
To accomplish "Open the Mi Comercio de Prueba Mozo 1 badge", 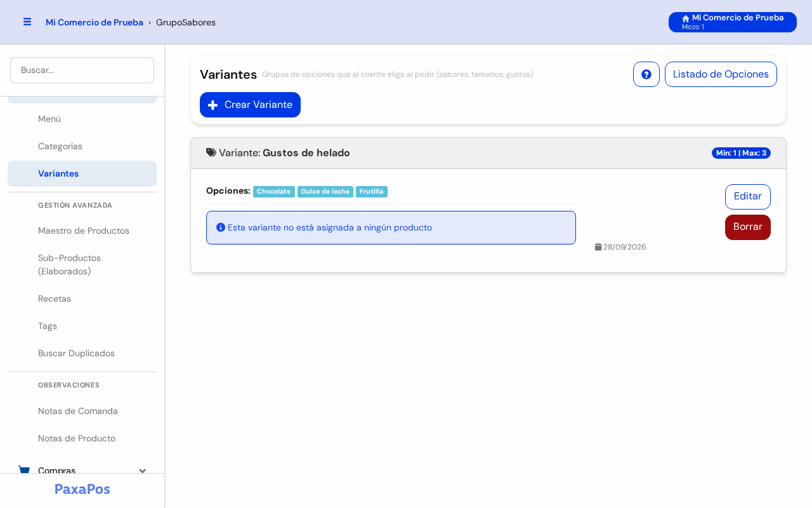I will (733, 22).
